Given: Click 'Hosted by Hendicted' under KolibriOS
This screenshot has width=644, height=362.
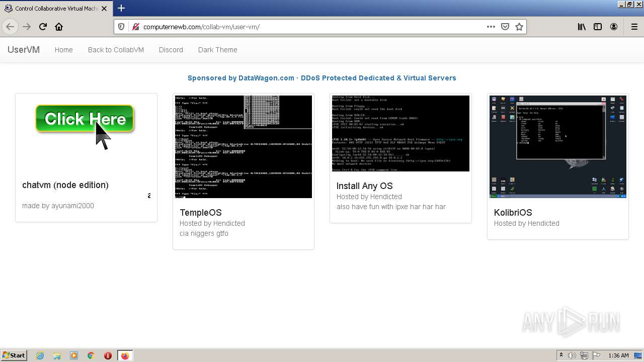Looking at the screenshot, I should coord(527,223).
